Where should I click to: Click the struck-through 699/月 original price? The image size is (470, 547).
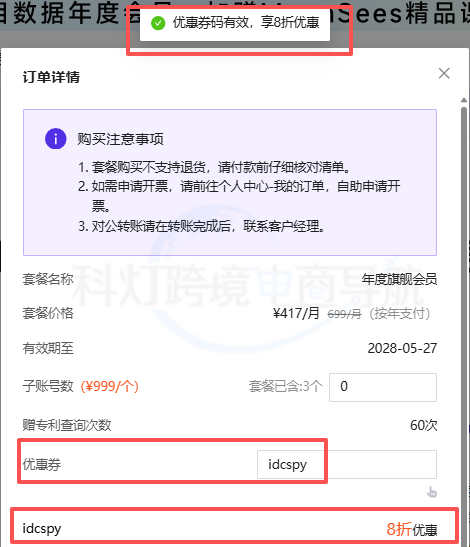coord(344,314)
